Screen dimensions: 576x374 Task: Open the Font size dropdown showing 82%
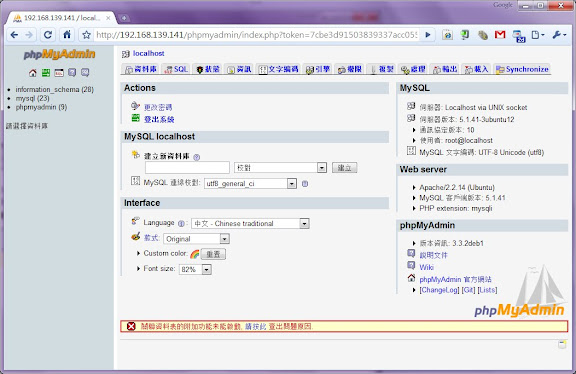[195, 269]
